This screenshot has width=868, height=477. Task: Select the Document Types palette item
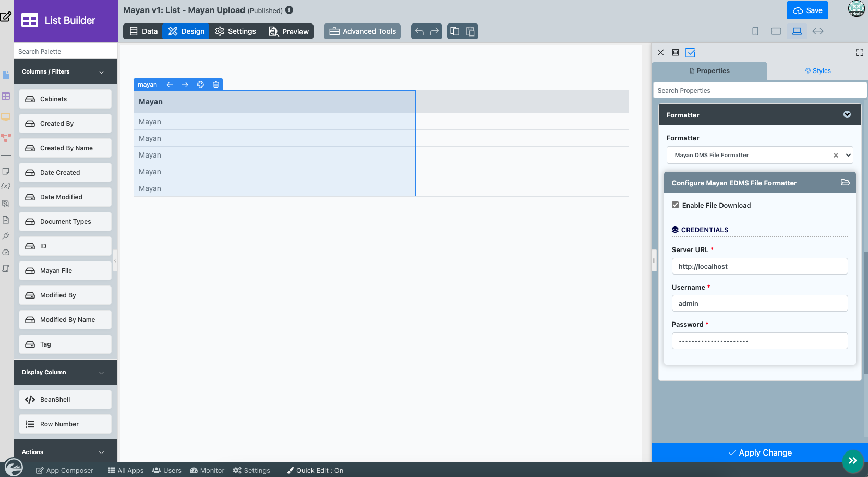click(x=65, y=222)
